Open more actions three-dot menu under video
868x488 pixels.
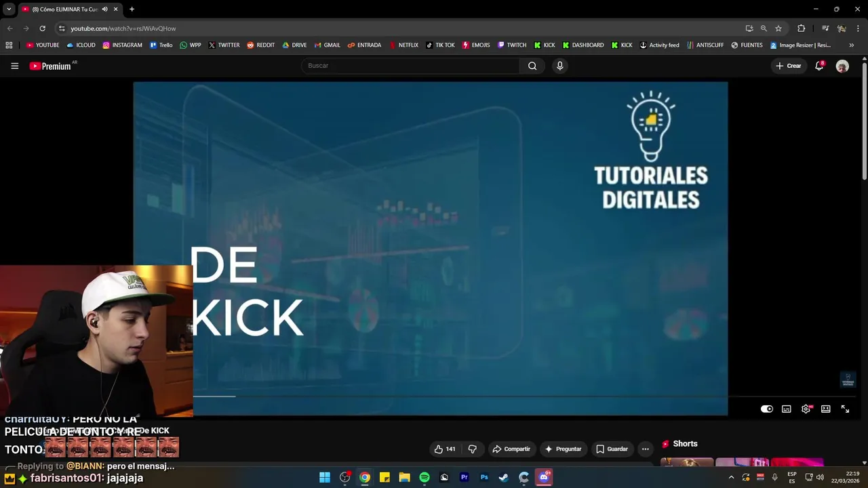pos(645,449)
